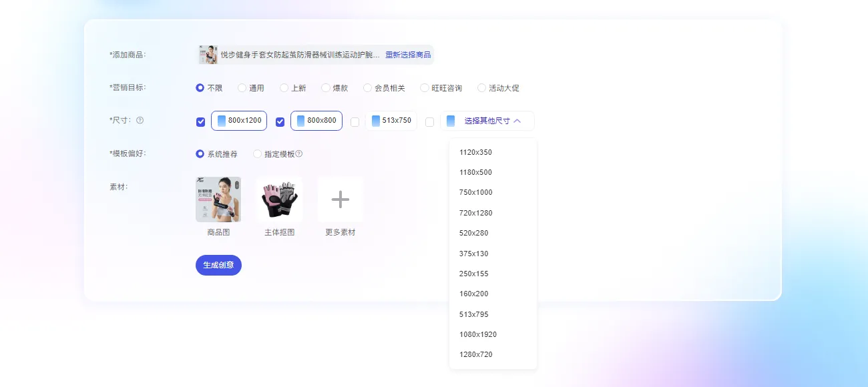868x387 pixels.
Task: Click the 800x1200 size button
Action: pos(239,121)
